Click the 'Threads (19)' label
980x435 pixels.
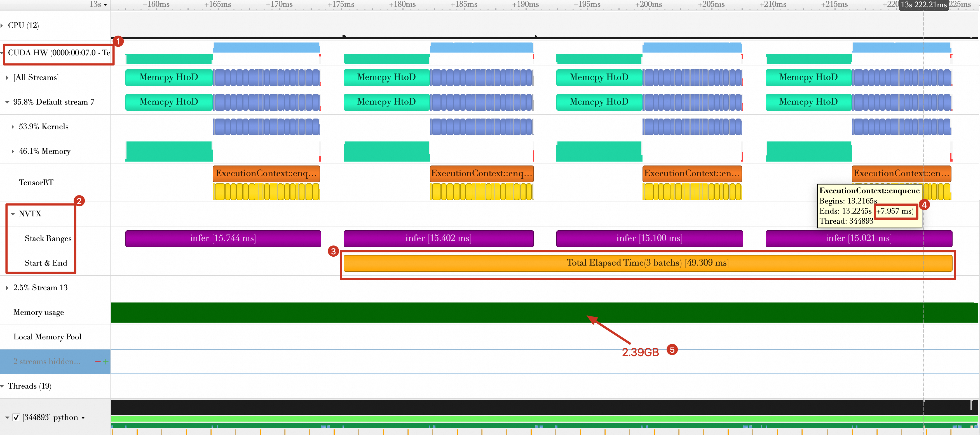pos(29,386)
